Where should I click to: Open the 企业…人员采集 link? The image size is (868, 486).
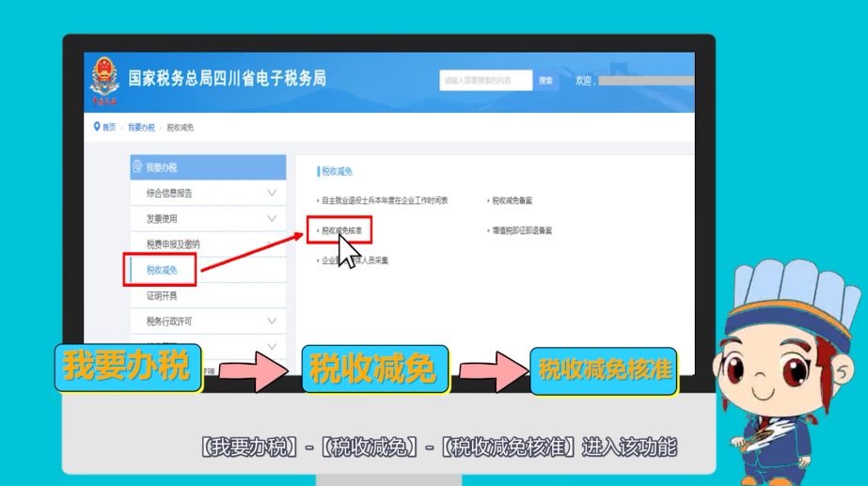pos(355,260)
